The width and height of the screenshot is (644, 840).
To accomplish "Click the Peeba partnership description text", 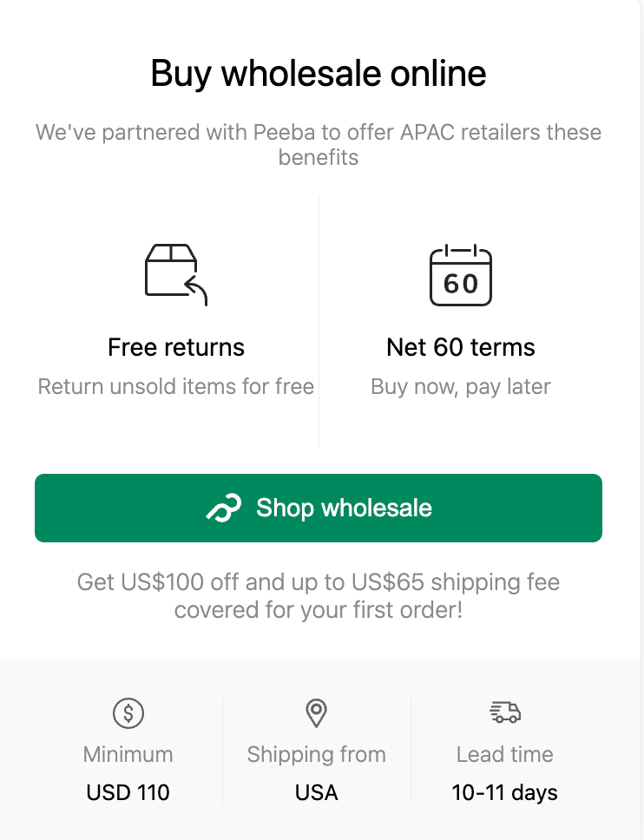I will pyautogui.click(x=319, y=145).
